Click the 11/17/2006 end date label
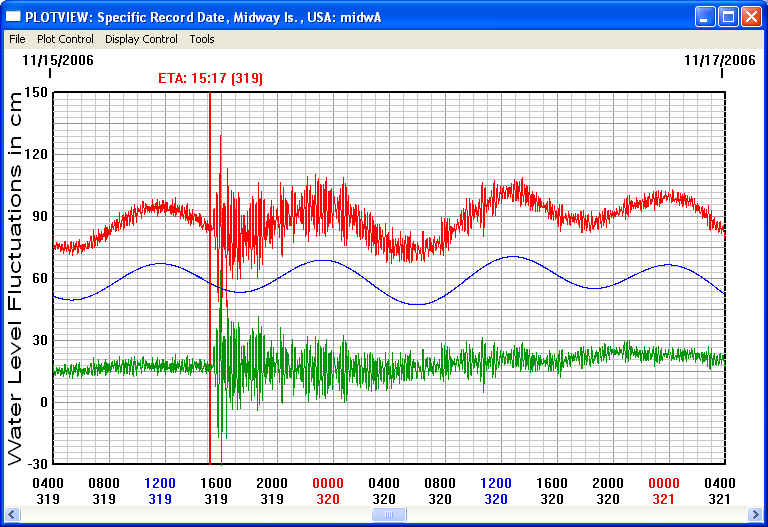Viewport: 768px width, 527px height. (x=720, y=60)
